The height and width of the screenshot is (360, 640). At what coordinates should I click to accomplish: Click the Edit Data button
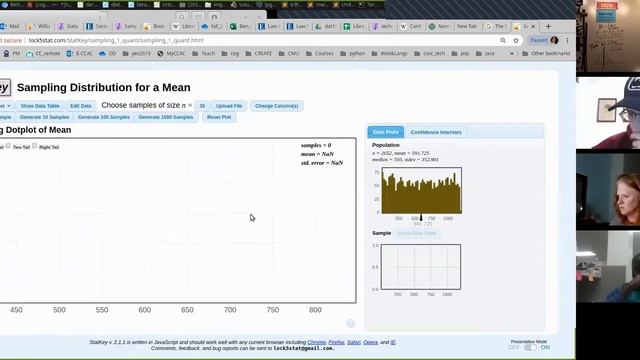click(81, 106)
